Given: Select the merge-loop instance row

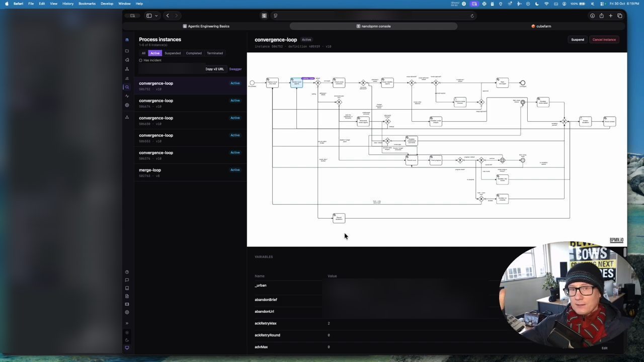Looking at the screenshot, I should [x=190, y=172].
